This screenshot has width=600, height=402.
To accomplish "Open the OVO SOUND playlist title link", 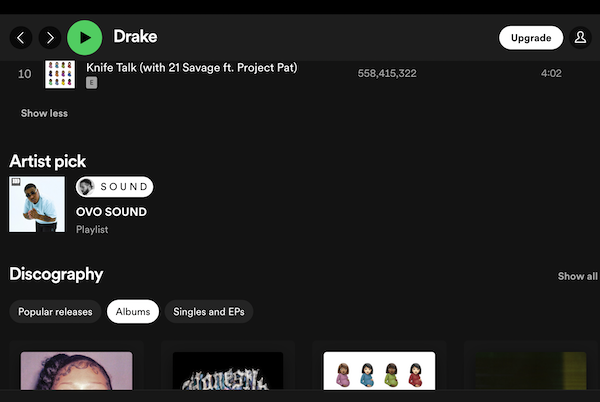I will pos(111,212).
